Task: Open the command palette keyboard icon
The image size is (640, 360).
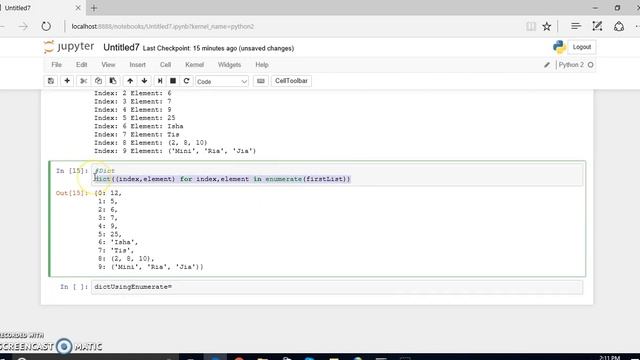Action: 261,81
